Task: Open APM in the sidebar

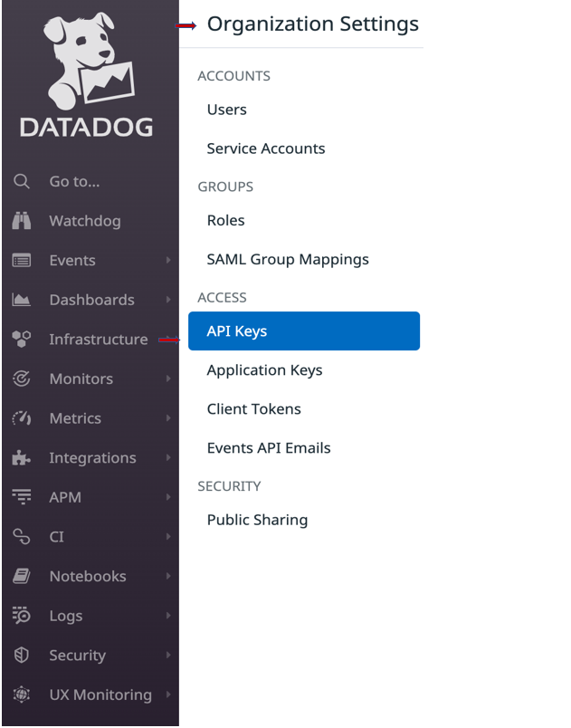Action: click(x=65, y=497)
